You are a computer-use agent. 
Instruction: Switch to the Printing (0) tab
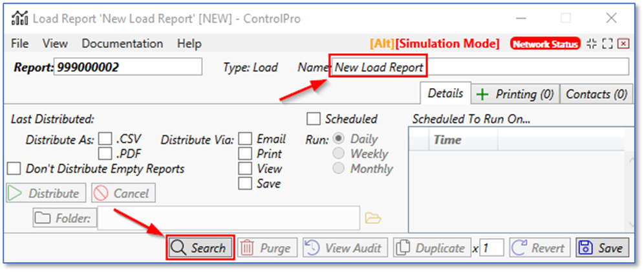[x=515, y=95]
